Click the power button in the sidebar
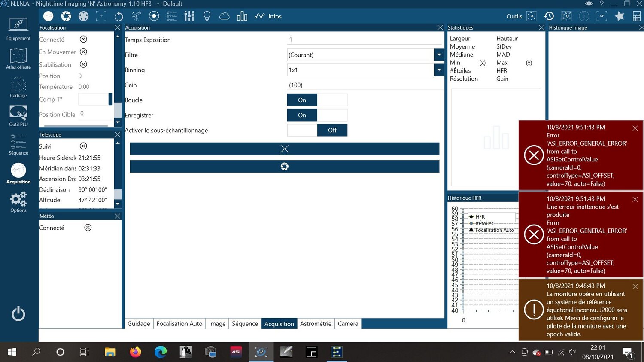 pos(18,314)
